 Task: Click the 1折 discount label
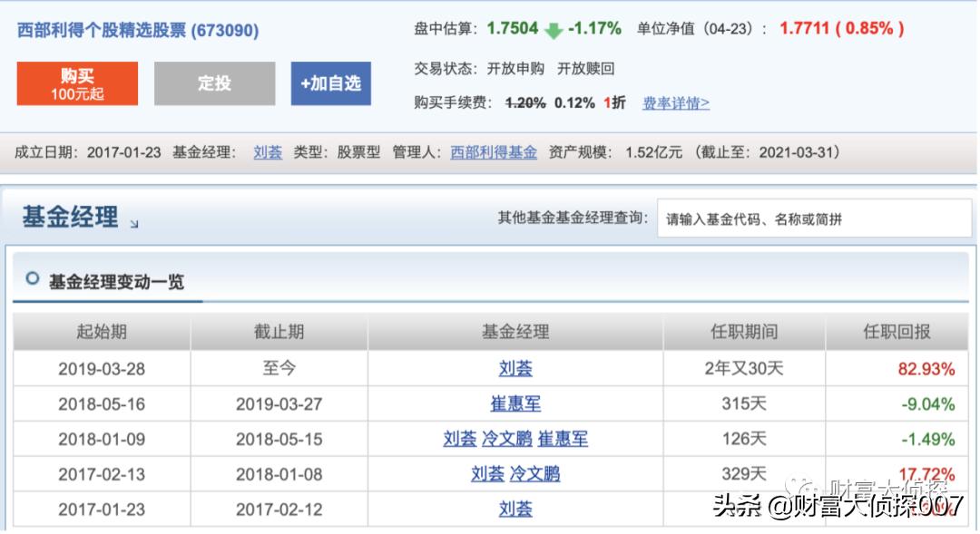(613, 103)
